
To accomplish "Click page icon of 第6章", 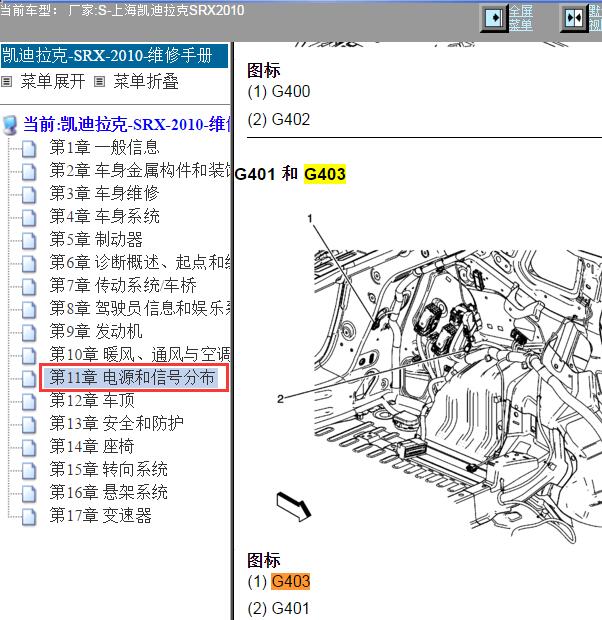I will tap(29, 264).
